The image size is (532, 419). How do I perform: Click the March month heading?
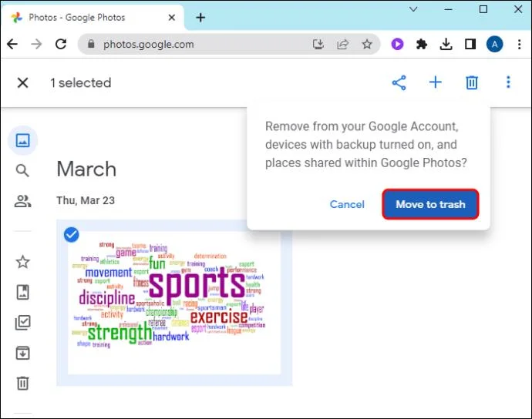pos(86,169)
